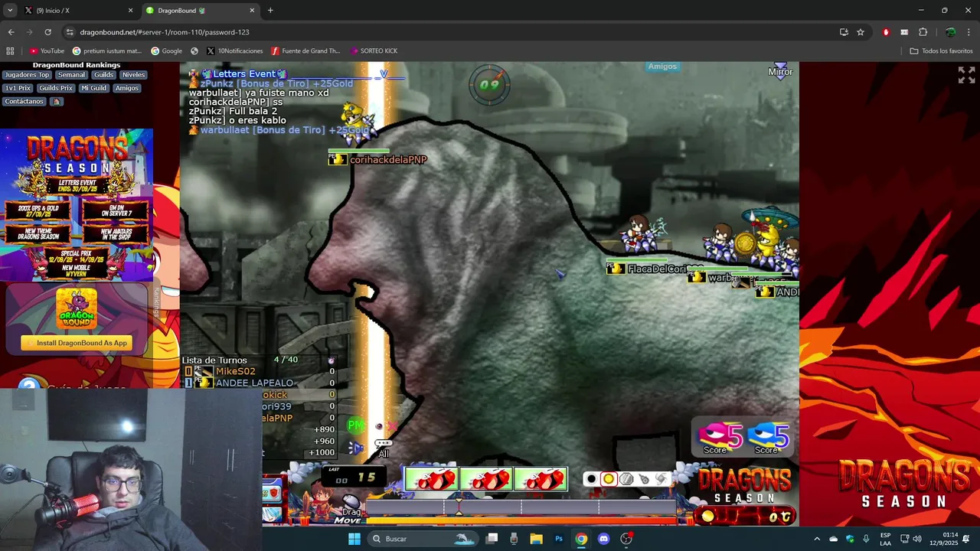Click the blue team Score 5 badge
Image resolution: width=980 pixels, height=551 pixels.
[x=769, y=437]
